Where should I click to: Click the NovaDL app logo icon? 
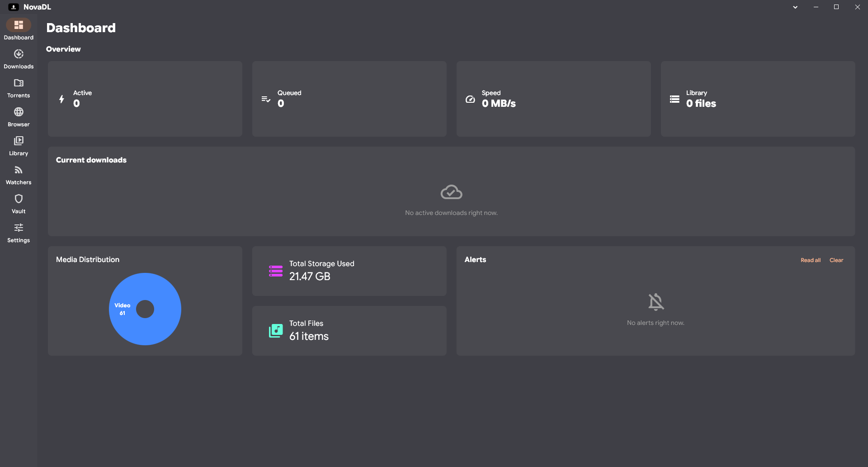[14, 7]
